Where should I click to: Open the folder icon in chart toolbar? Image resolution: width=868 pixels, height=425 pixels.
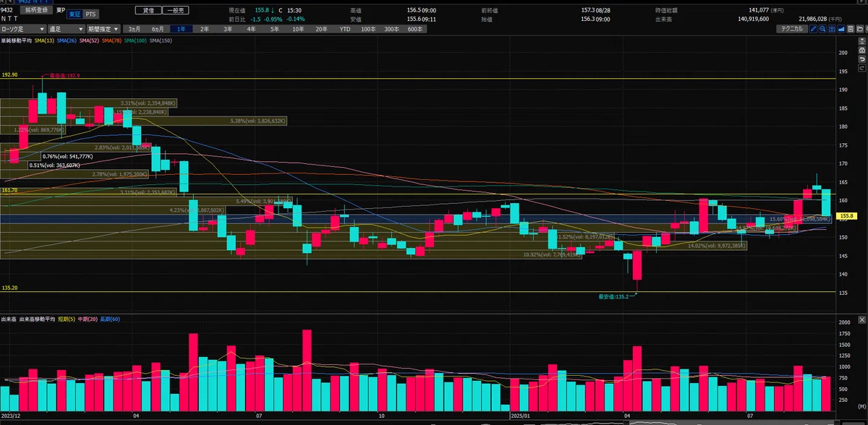tap(859, 29)
